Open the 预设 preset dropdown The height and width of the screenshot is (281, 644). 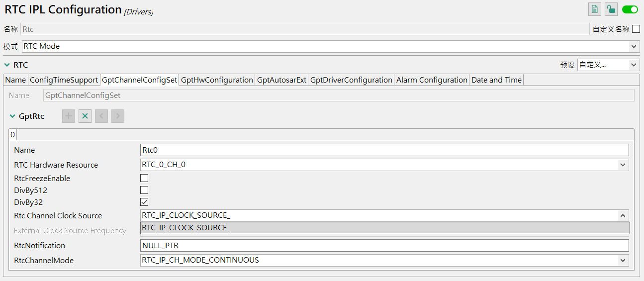click(608, 65)
